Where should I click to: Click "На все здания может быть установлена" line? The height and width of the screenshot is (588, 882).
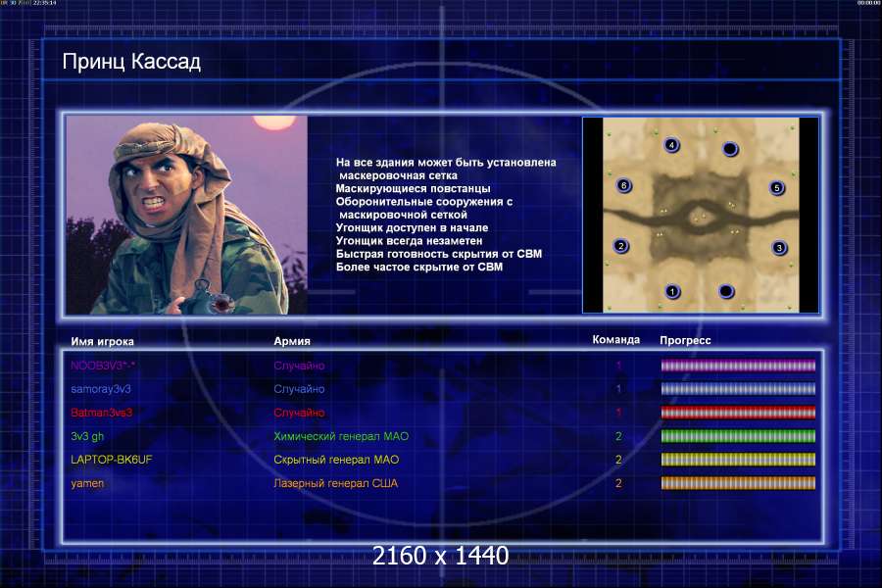(x=446, y=163)
